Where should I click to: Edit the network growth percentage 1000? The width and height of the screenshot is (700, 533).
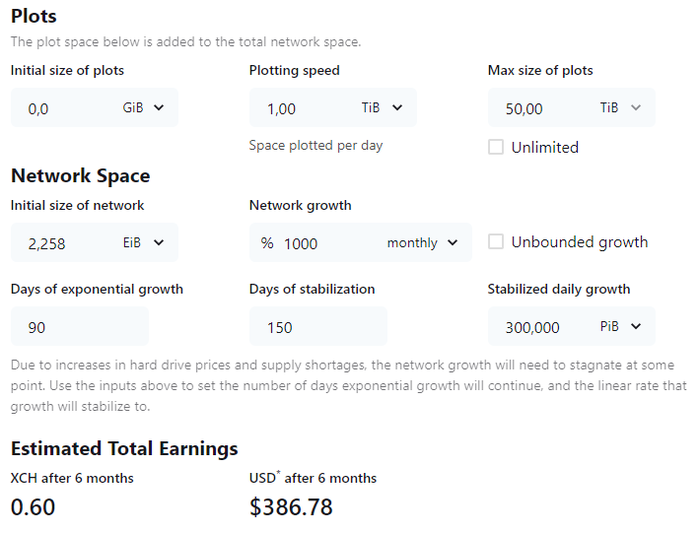pyautogui.click(x=332, y=243)
